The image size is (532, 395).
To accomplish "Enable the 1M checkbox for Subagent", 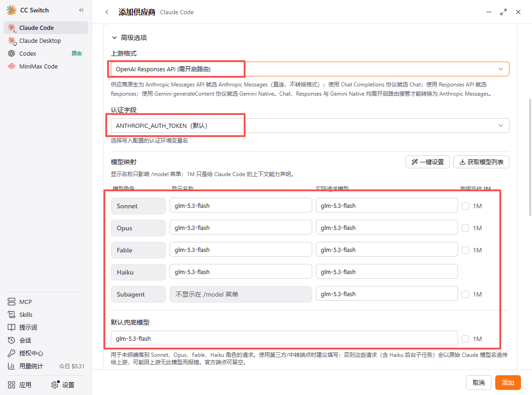I will tap(465, 294).
